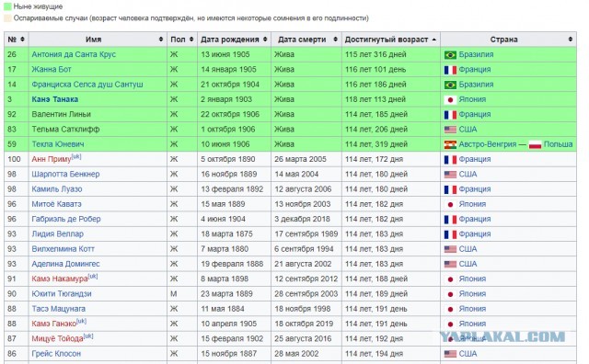Follow the Анн Приму red link
The width and height of the screenshot is (589, 364).
(52, 160)
